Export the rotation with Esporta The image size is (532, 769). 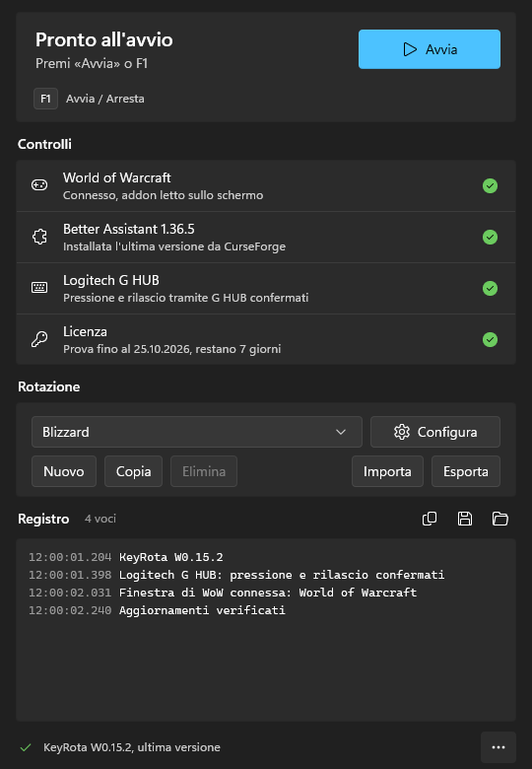pos(466,471)
